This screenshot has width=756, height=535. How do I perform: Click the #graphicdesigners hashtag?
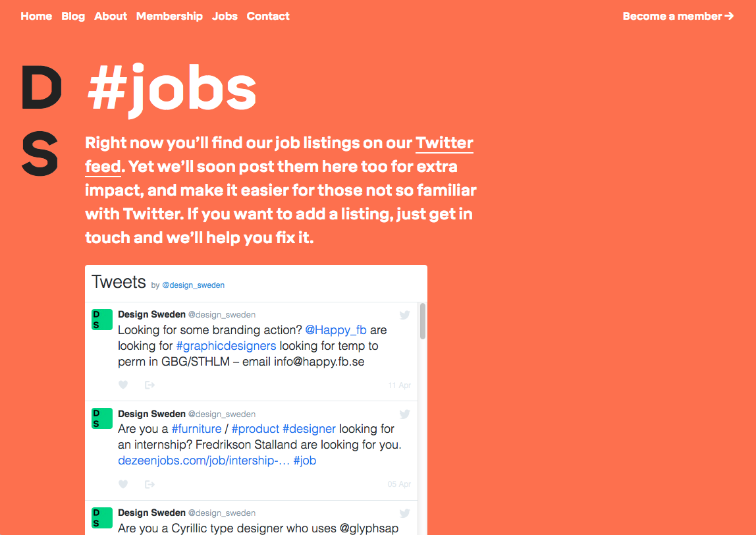click(x=226, y=345)
